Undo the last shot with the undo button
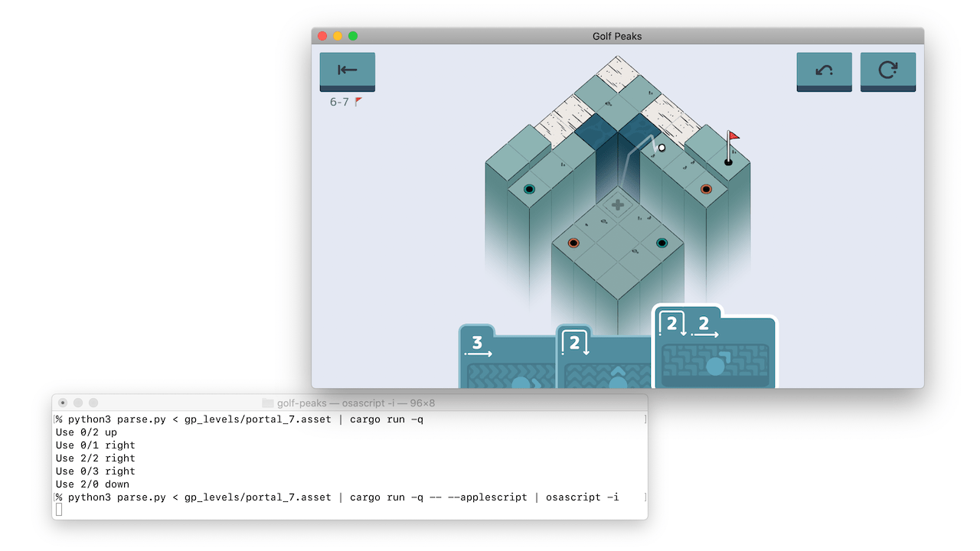980x551 pixels. (x=825, y=71)
